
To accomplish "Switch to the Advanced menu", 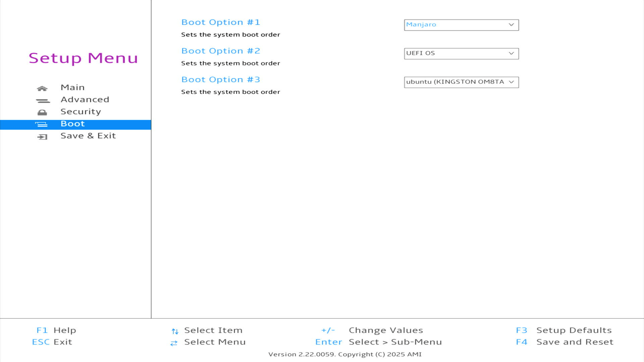I will point(85,100).
